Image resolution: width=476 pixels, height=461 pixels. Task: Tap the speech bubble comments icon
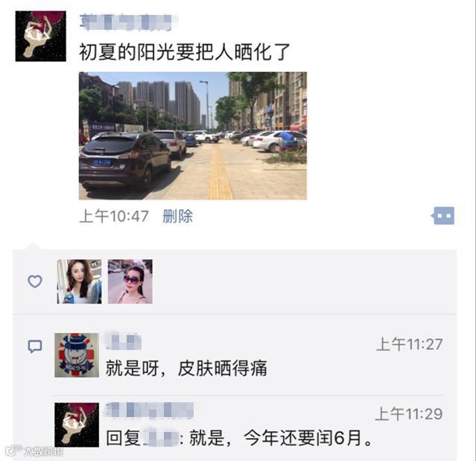click(35, 346)
